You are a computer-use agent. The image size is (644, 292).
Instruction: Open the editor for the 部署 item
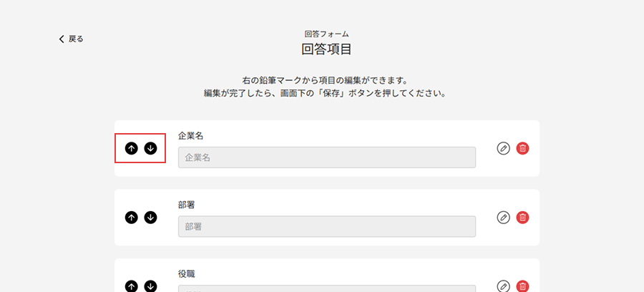504,217
